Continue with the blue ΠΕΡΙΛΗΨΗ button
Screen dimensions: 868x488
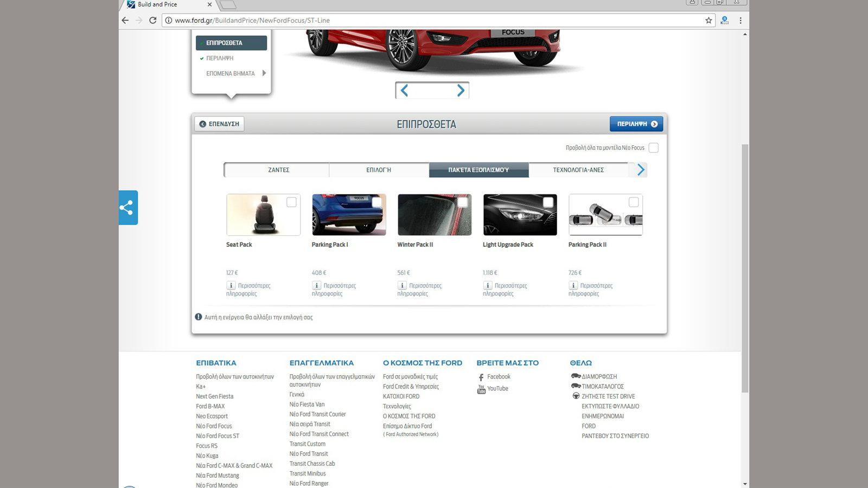pos(636,124)
